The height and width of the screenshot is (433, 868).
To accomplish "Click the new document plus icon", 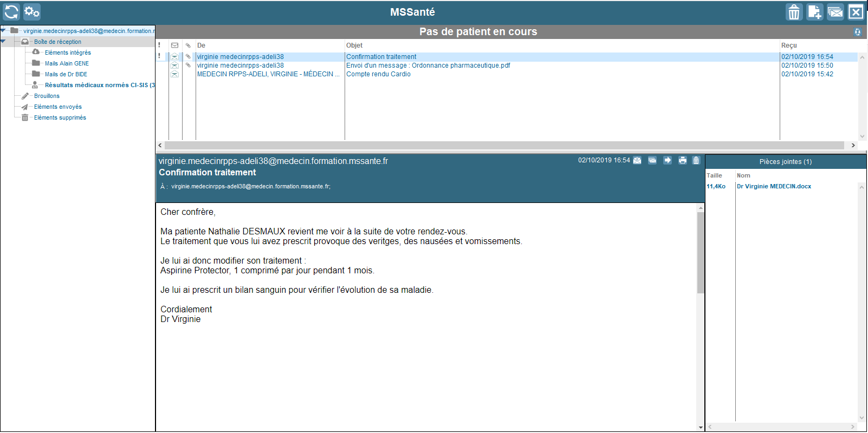I will point(814,12).
